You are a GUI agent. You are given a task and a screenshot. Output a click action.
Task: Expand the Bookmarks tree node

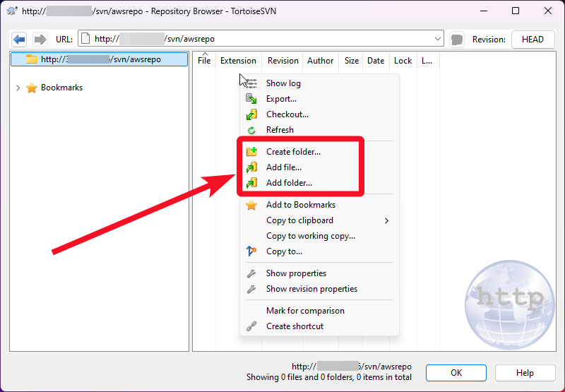[x=18, y=88]
